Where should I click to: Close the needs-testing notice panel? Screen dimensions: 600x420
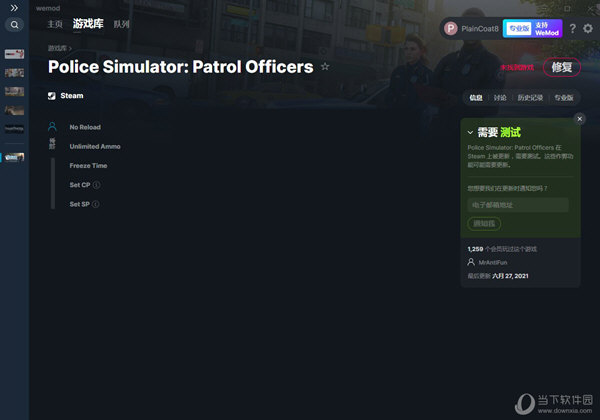[579, 119]
